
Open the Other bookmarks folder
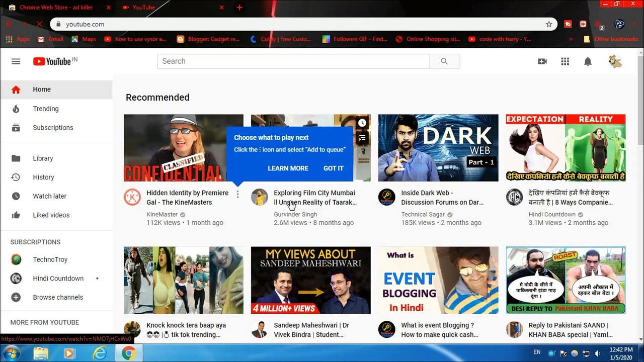[x=611, y=39]
